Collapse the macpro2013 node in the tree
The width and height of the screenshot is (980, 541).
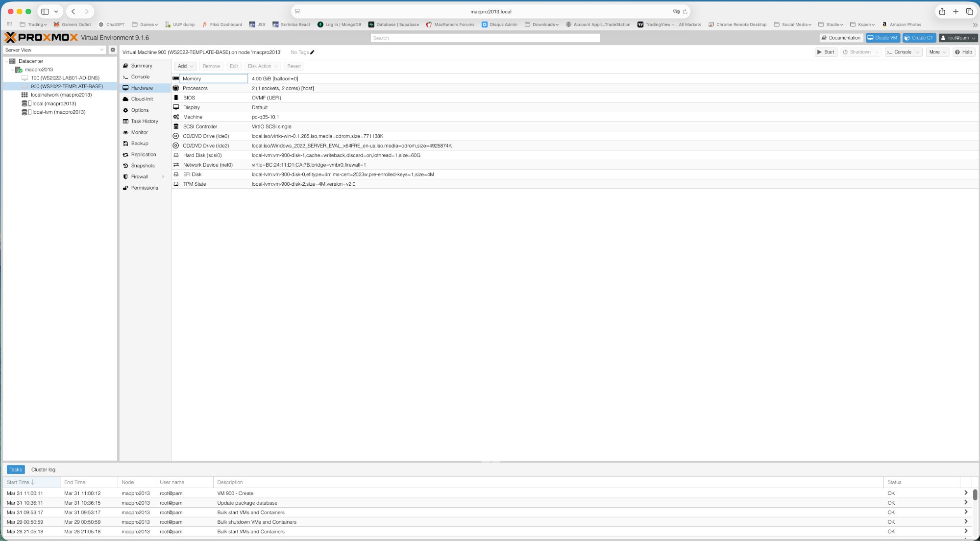(13, 69)
